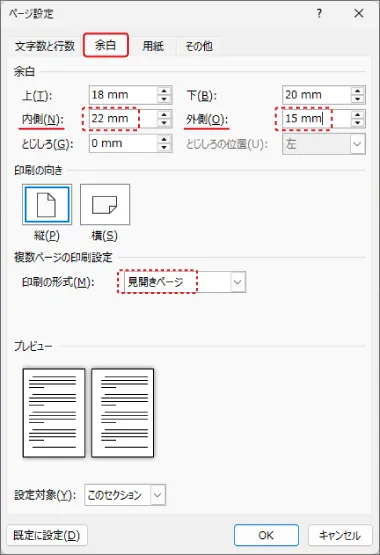
Task: Click the キャンセル button
Action: point(340,535)
